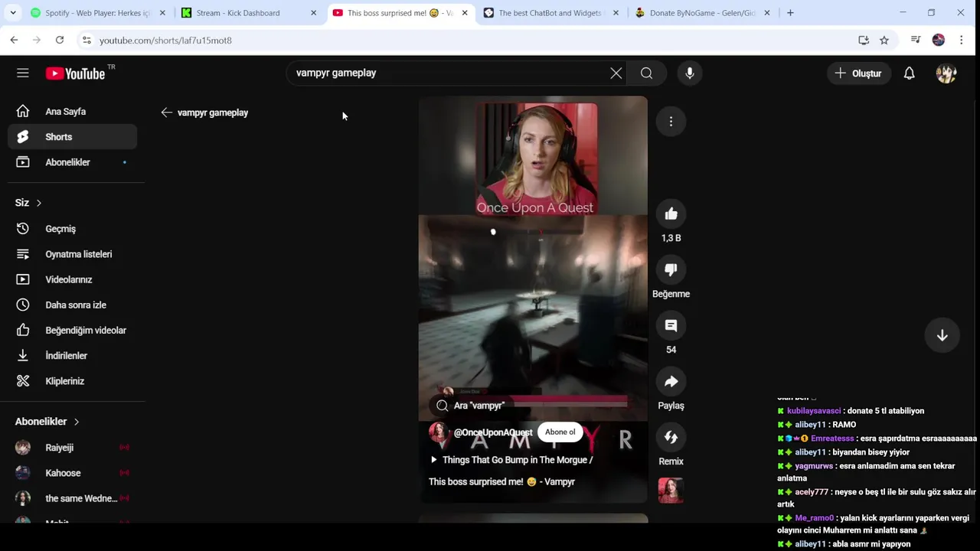
Task: Open İndirilenler downloads
Action: [x=73, y=355]
